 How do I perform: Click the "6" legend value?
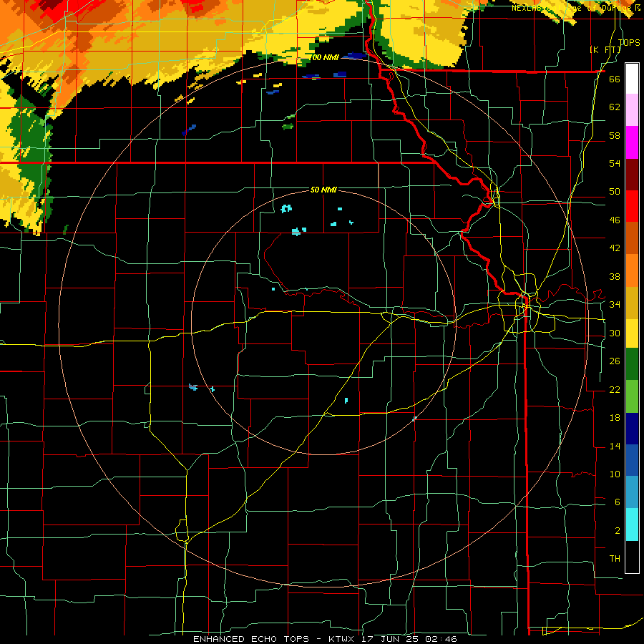point(618,502)
